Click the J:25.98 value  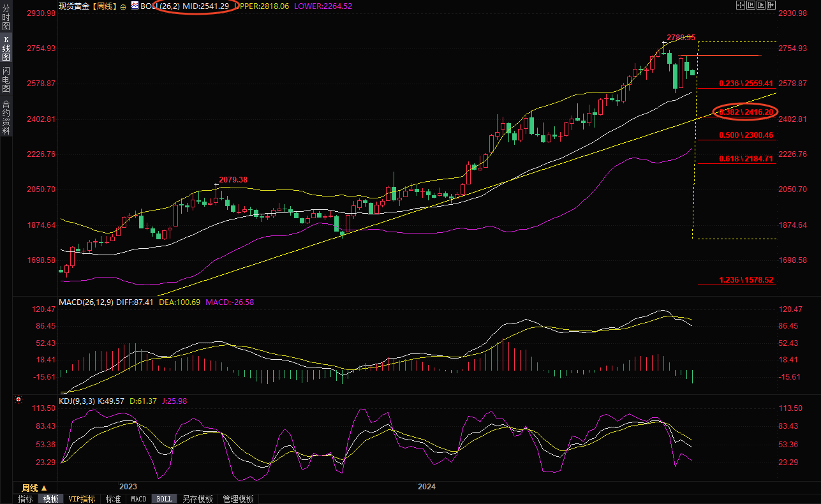(x=174, y=401)
